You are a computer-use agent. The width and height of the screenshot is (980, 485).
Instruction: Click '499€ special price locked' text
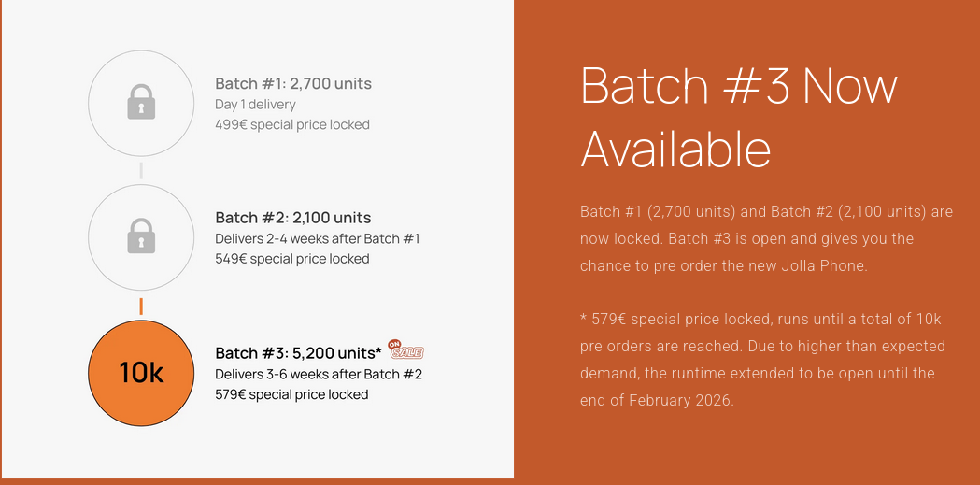292,124
